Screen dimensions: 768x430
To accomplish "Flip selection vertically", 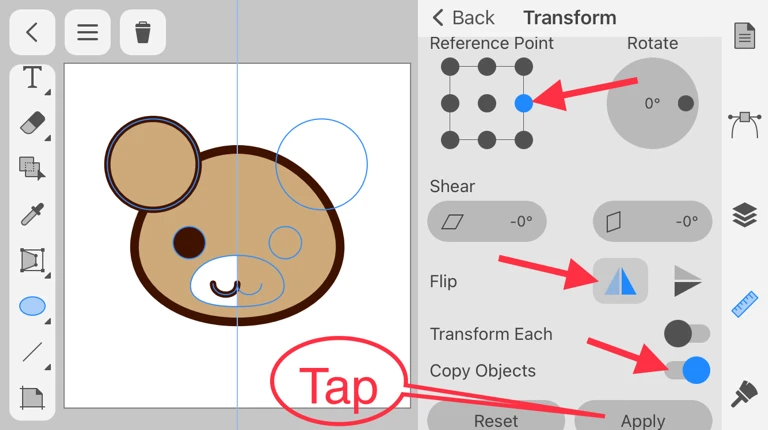I will [x=687, y=281].
